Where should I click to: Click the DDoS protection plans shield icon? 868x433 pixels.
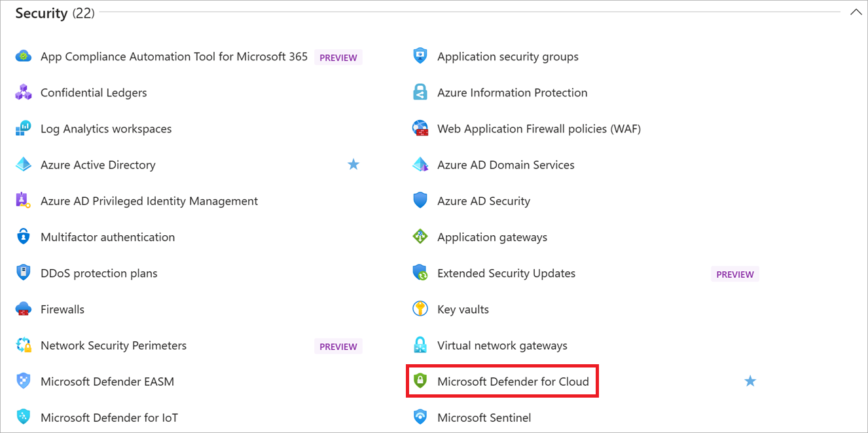pyautogui.click(x=24, y=273)
